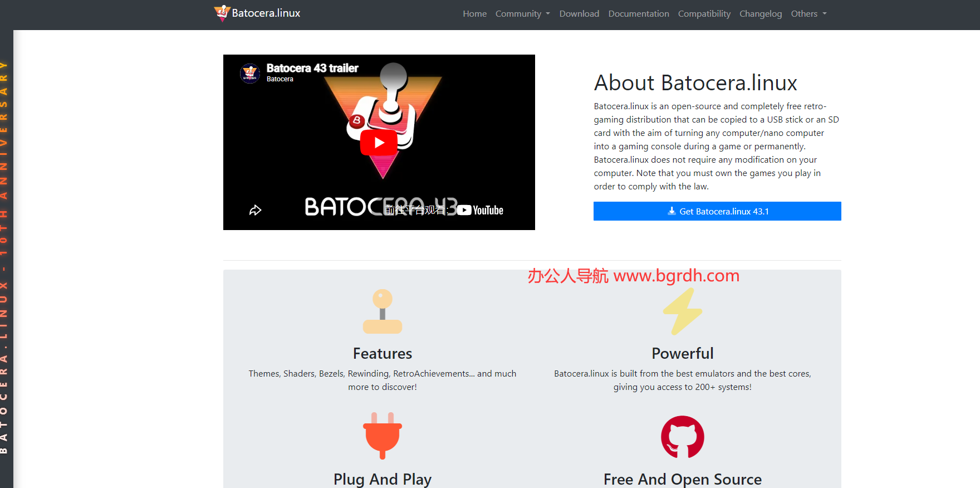Screen dimensions: 980x488
Task: Open the Documentation nav link
Action: (x=639, y=13)
